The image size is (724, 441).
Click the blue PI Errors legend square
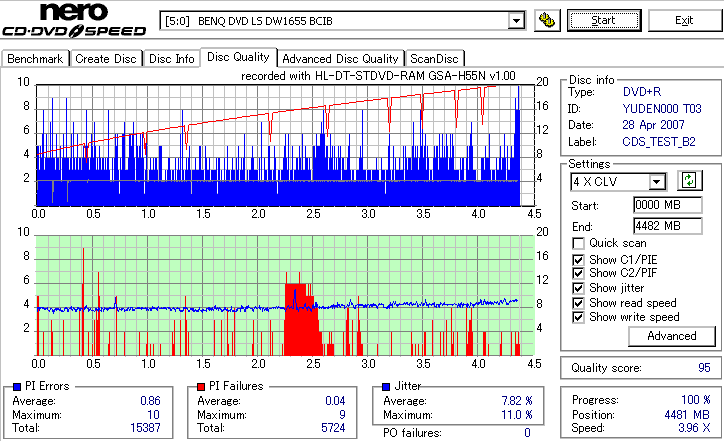[17, 387]
